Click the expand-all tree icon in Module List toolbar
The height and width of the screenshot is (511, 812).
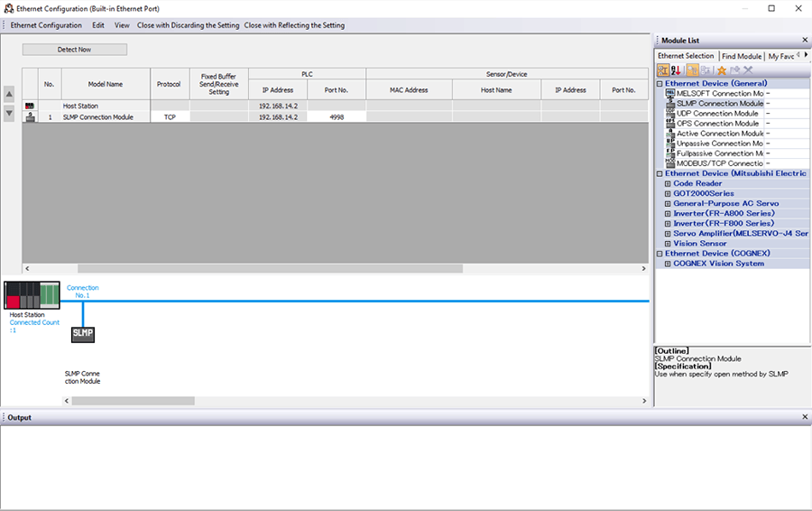tap(692, 70)
